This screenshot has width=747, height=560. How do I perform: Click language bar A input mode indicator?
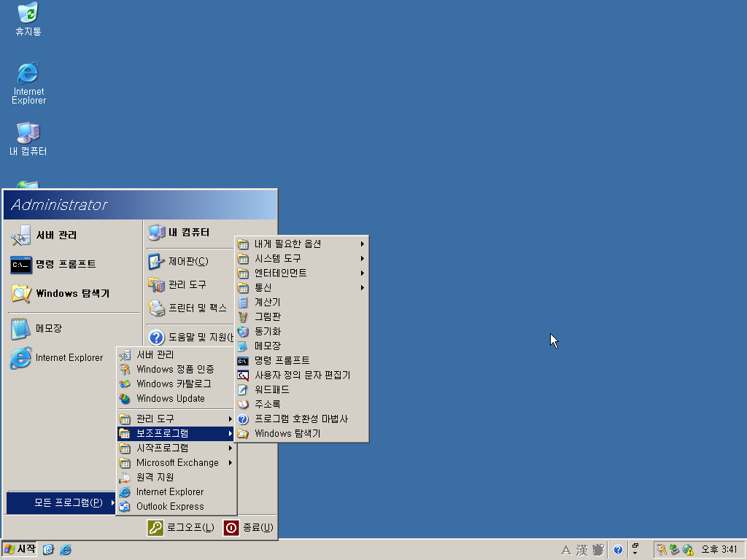coord(566,551)
